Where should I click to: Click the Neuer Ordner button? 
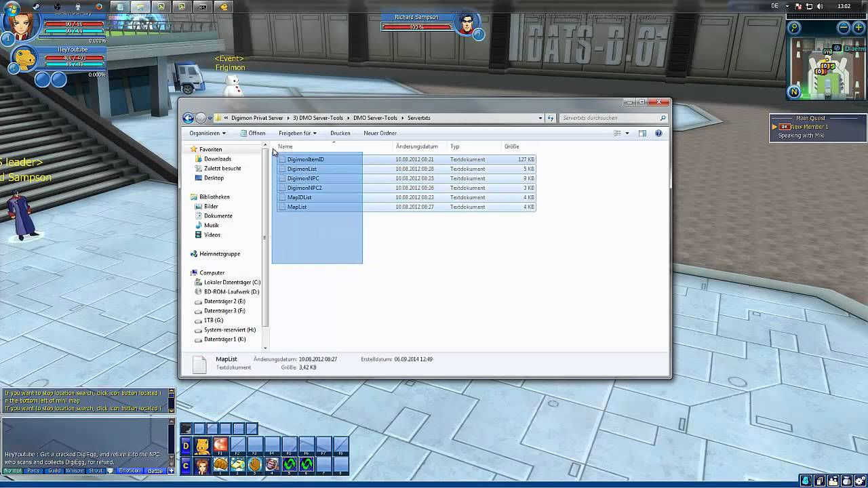[x=380, y=134]
